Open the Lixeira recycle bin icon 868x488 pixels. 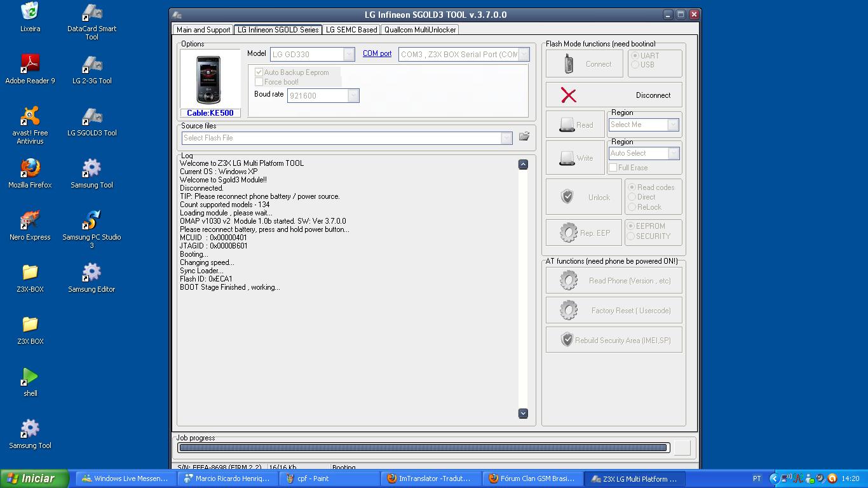(x=30, y=17)
